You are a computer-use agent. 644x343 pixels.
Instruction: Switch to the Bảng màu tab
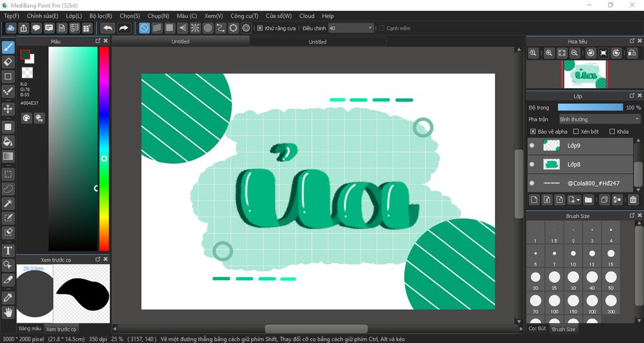(30, 329)
